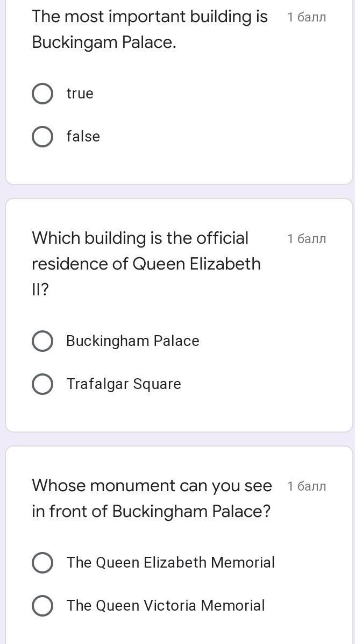Click "The Queen Victoria Memorial" label text
Viewport: 355px width, 644px height.
point(165,606)
